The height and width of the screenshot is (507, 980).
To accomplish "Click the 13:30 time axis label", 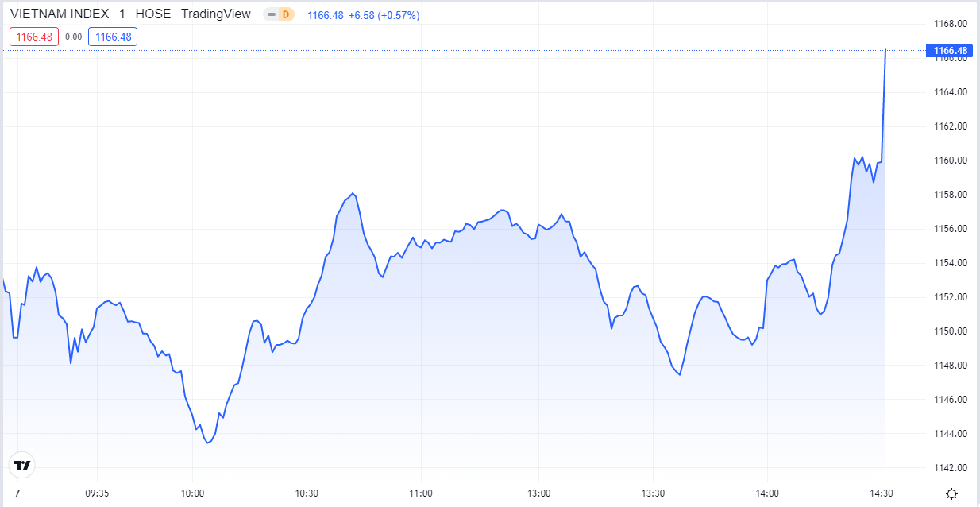I will pyautogui.click(x=654, y=493).
